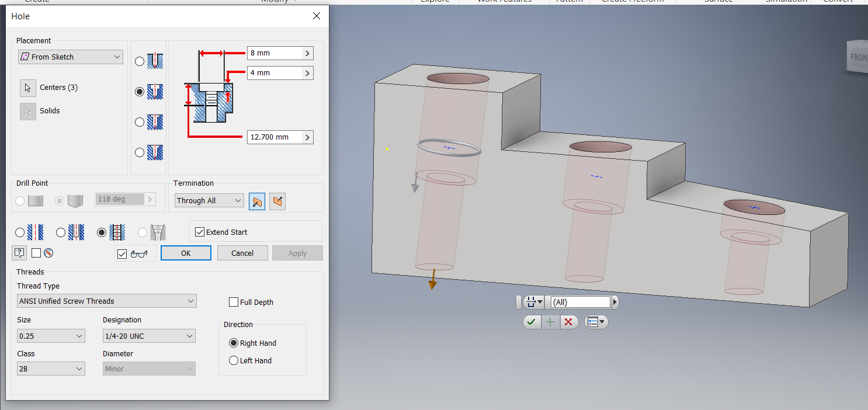Close the Hole dialog
Image resolution: width=868 pixels, height=410 pixels.
coord(317,16)
